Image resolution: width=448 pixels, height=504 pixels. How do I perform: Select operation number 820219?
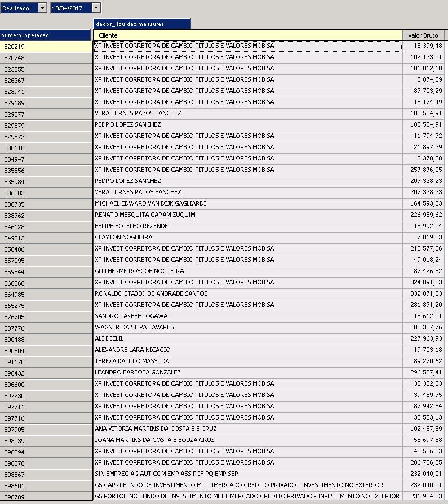[x=46, y=47]
